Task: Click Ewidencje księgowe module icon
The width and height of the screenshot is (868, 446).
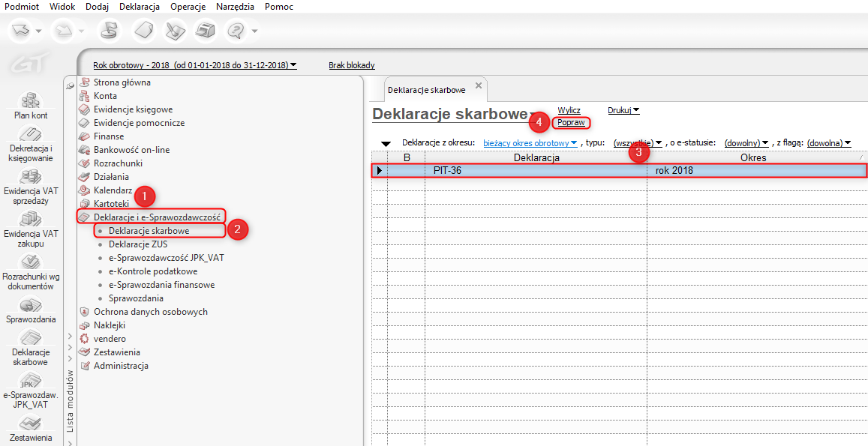Action: (84, 109)
